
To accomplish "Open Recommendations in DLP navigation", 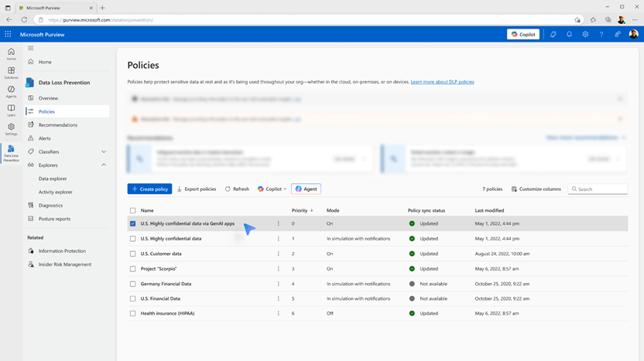I will point(57,124).
